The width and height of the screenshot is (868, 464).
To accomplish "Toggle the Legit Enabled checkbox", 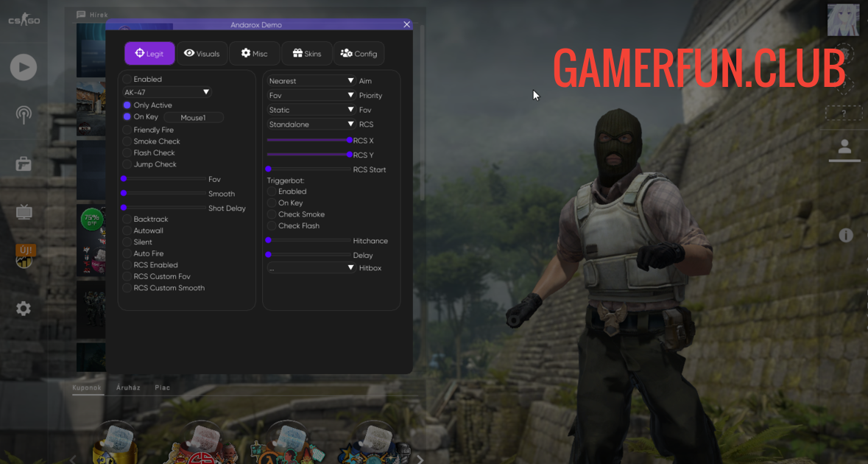I will [x=127, y=80].
